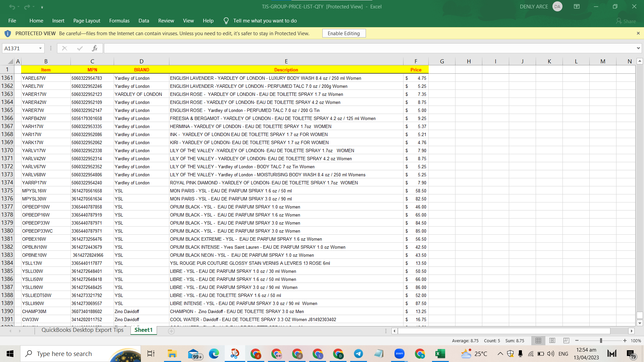Open Microsoft Edge from taskbar

214,354
